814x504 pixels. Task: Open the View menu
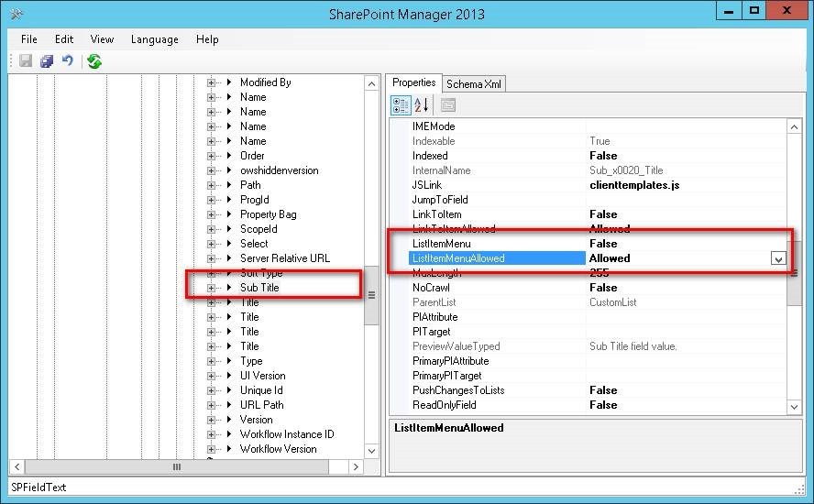[x=102, y=39]
